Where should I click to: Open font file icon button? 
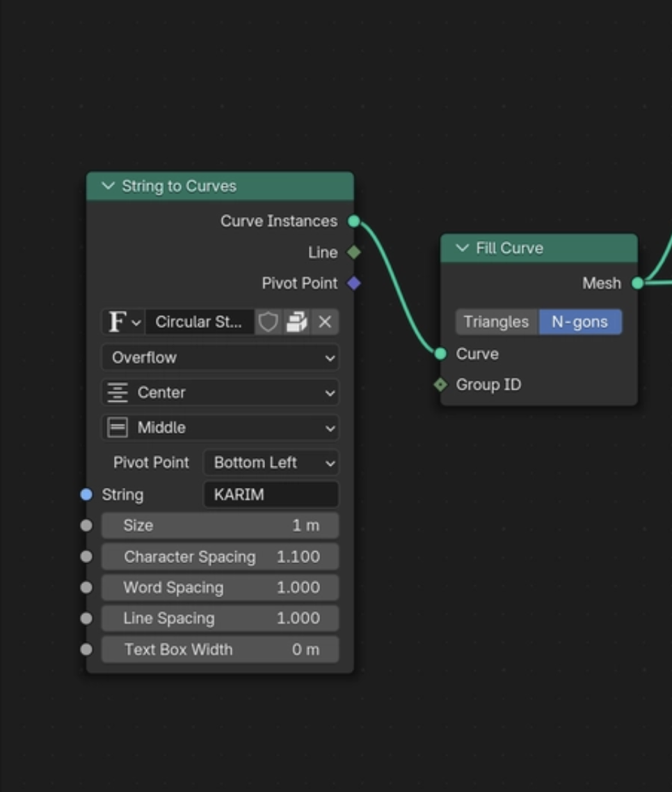click(297, 322)
